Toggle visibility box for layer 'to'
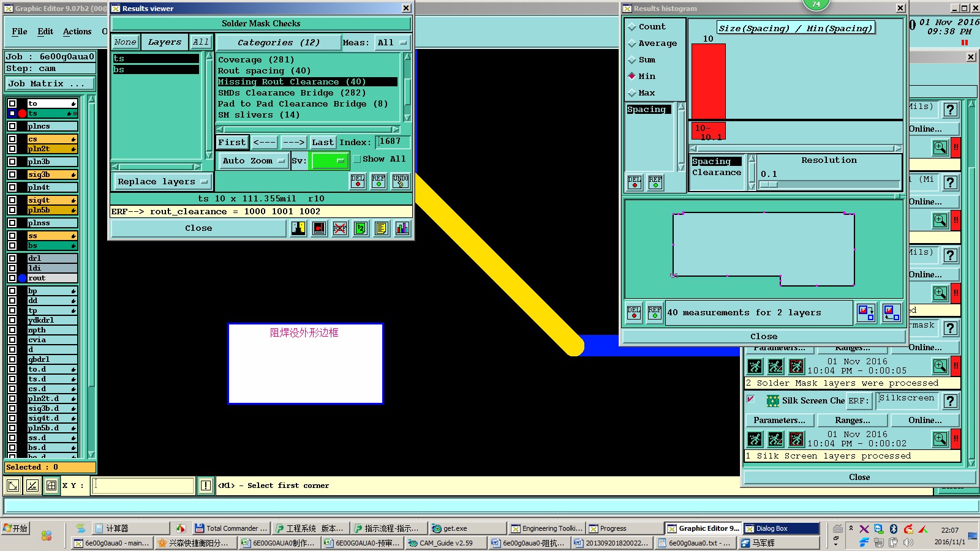Screen dimensions: 980x551 point(12,103)
